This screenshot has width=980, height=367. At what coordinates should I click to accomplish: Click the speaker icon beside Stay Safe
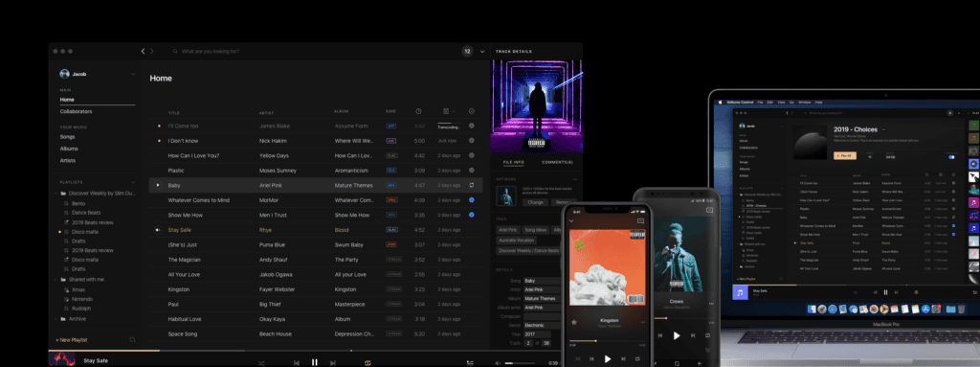[x=158, y=230]
